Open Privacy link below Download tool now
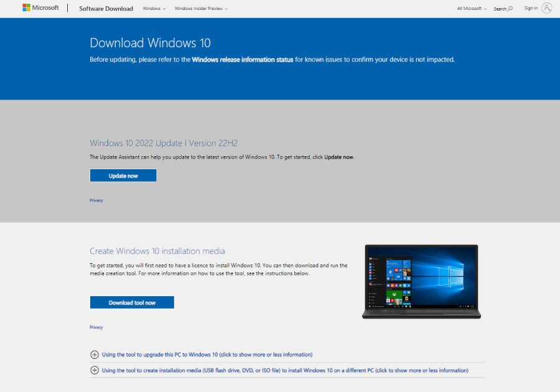The image size is (560, 392). coord(96,327)
